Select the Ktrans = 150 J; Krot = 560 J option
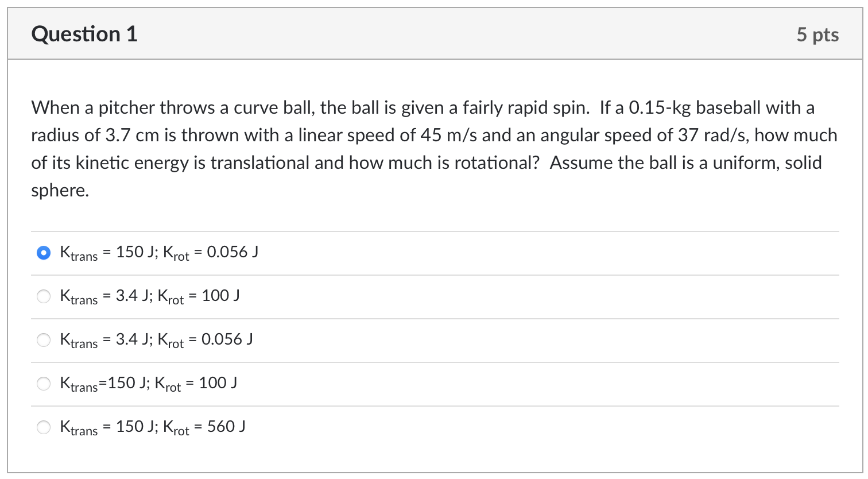Image resolution: width=868 pixels, height=479 pixels. pyautogui.click(x=152, y=426)
